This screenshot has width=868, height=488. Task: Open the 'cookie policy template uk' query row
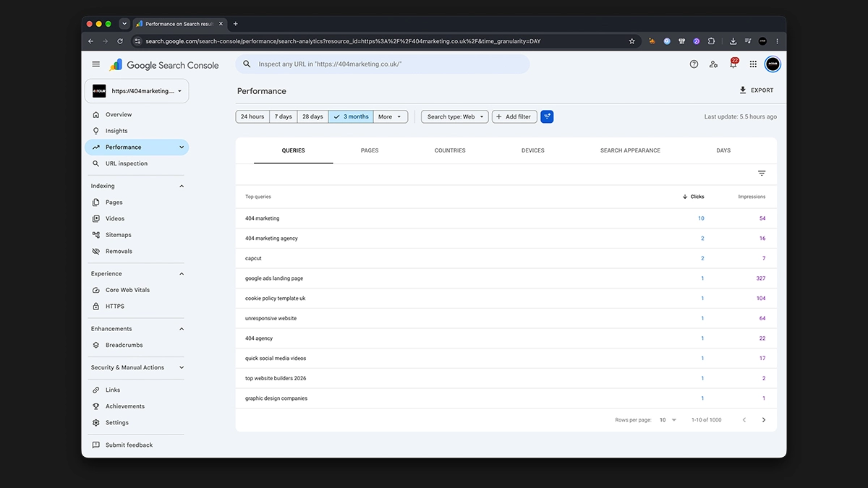point(506,299)
